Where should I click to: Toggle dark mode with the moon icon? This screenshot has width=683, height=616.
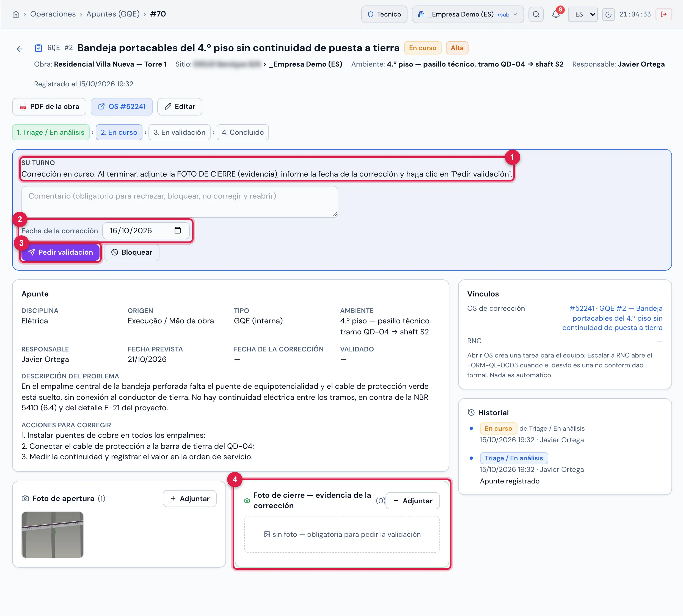608,14
